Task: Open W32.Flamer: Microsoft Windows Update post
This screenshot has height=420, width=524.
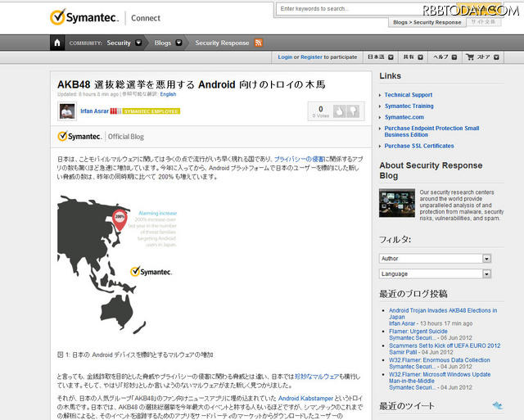Action: point(440,377)
